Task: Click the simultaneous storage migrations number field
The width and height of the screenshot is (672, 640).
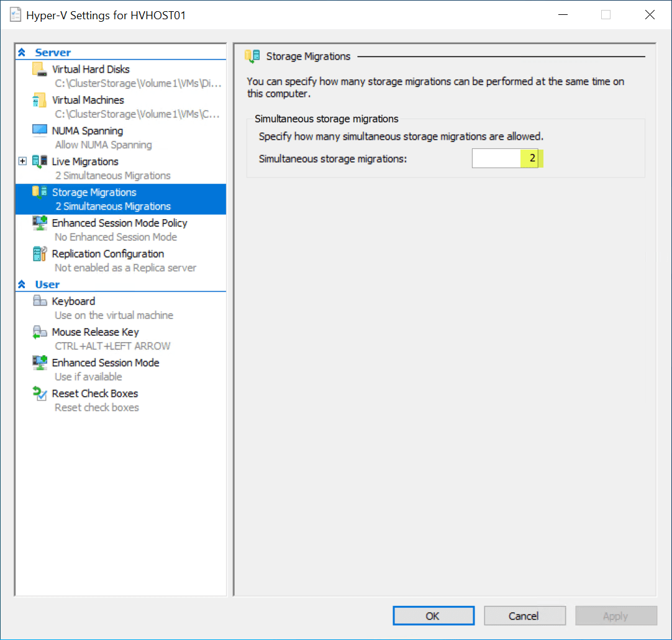Action: (505, 158)
